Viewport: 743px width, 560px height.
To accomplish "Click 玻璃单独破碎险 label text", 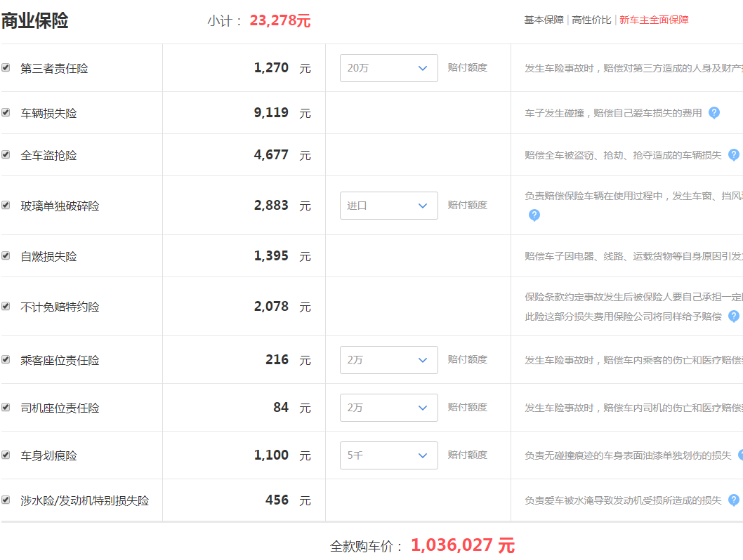I will [60, 206].
